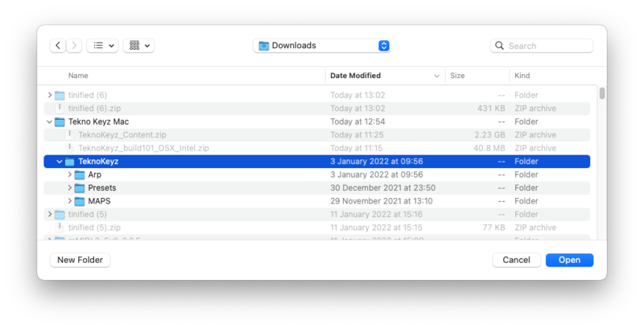Viewport: 644px width, 329px height.
Task: Click the file list vertical scrollbar thumb
Action: pos(602,93)
